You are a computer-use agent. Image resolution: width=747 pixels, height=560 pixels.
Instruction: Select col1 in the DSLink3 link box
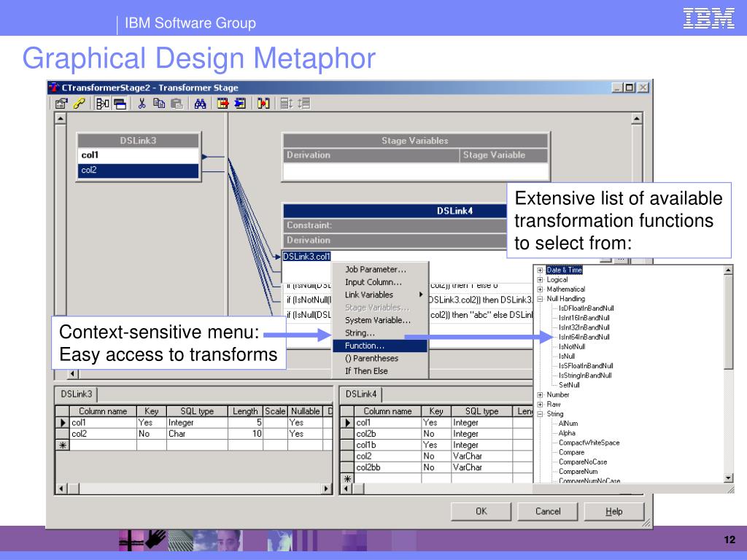click(138, 155)
